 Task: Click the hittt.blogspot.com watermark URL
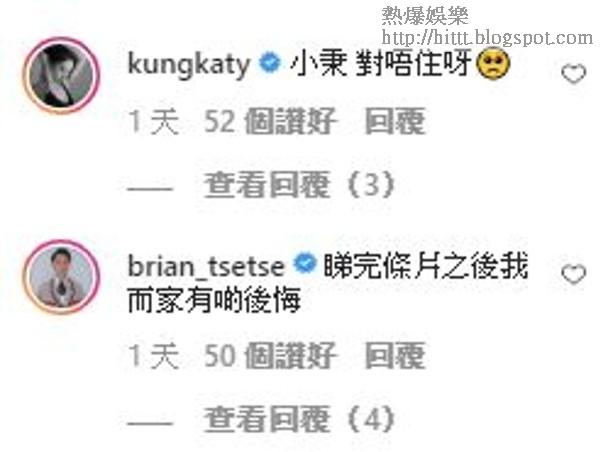pos(487,38)
